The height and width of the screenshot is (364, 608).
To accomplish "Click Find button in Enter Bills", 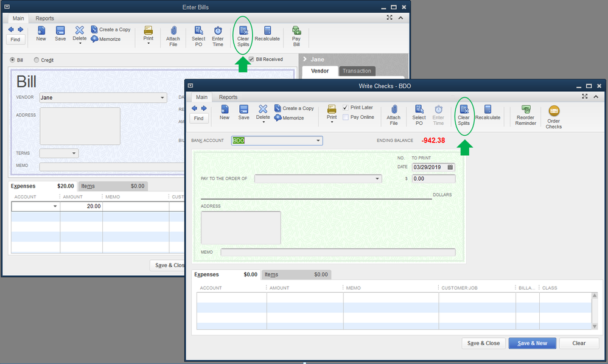I will [x=15, y=40].
